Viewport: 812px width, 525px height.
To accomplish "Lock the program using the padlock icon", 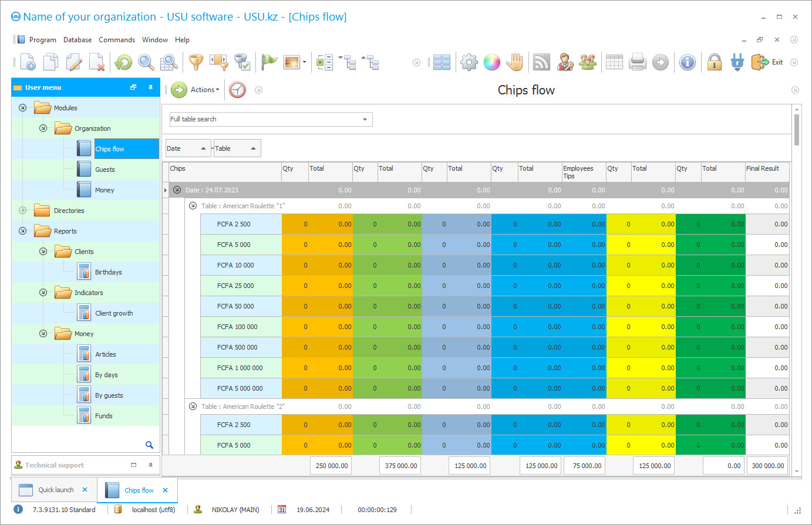I will tap(715, 62).
